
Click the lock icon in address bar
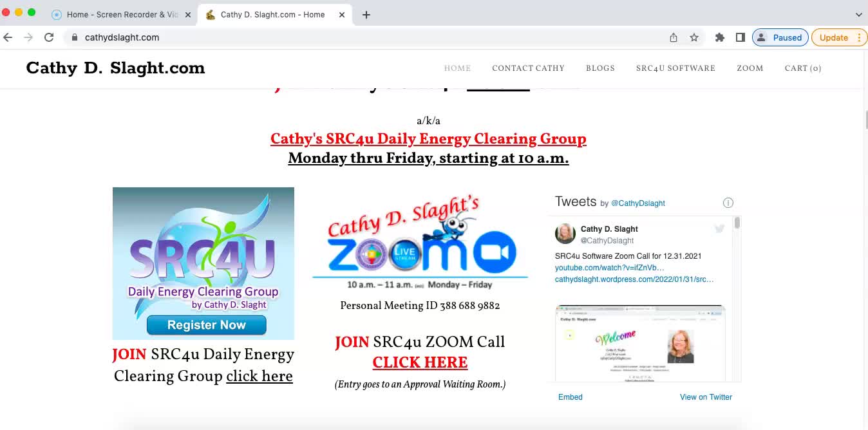coord(75,37)
